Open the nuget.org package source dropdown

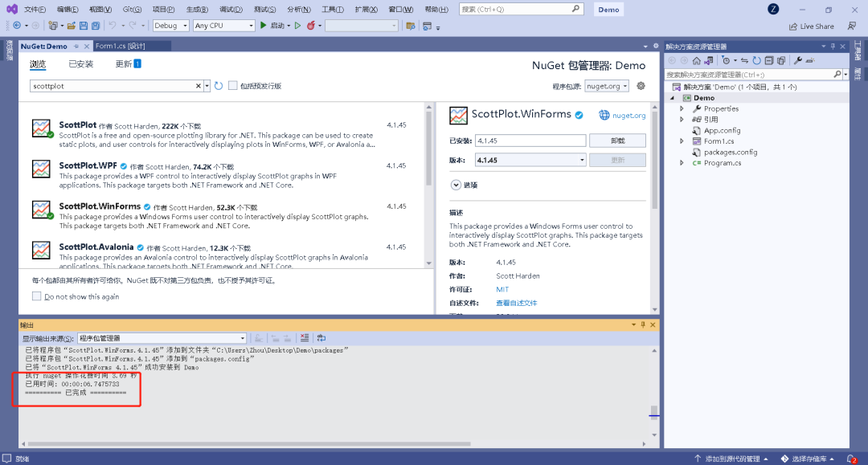(x=606, y=86)
